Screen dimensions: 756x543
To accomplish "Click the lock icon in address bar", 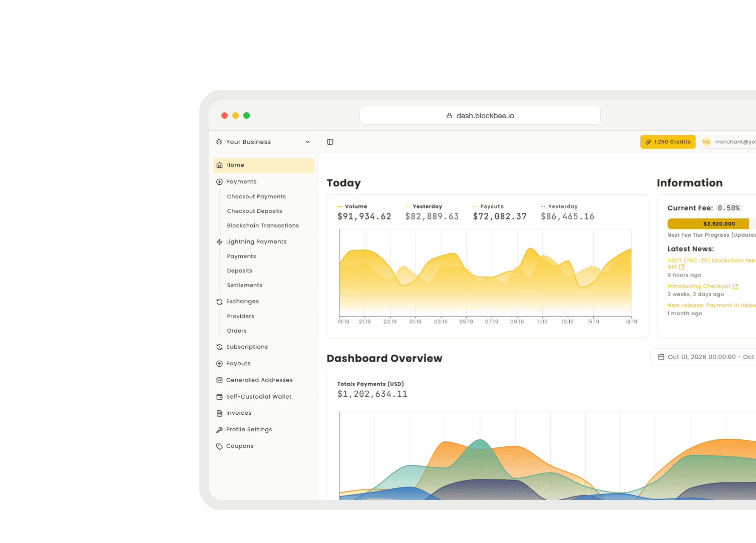I will tap(450, 116).
